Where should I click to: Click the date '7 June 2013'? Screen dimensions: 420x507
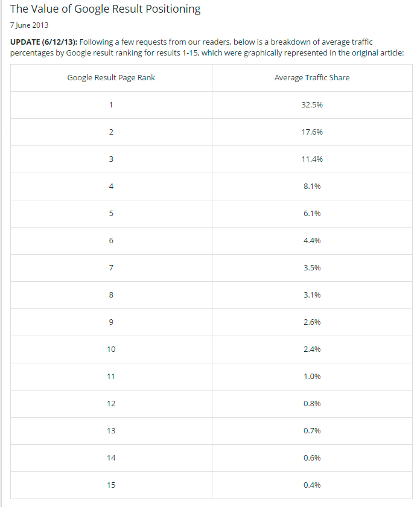(x=29, y=25)
